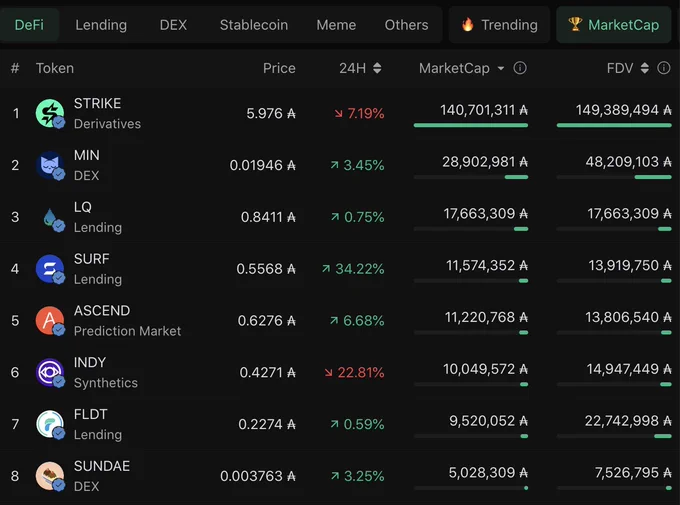680x505 pixels.
Task: Open the FLDT token name
Action: pos(90,414)
